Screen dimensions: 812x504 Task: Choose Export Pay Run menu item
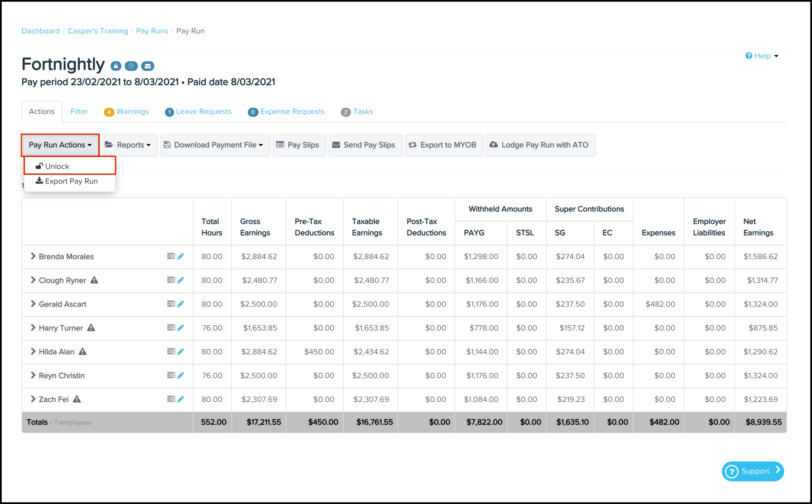point(71,181)
